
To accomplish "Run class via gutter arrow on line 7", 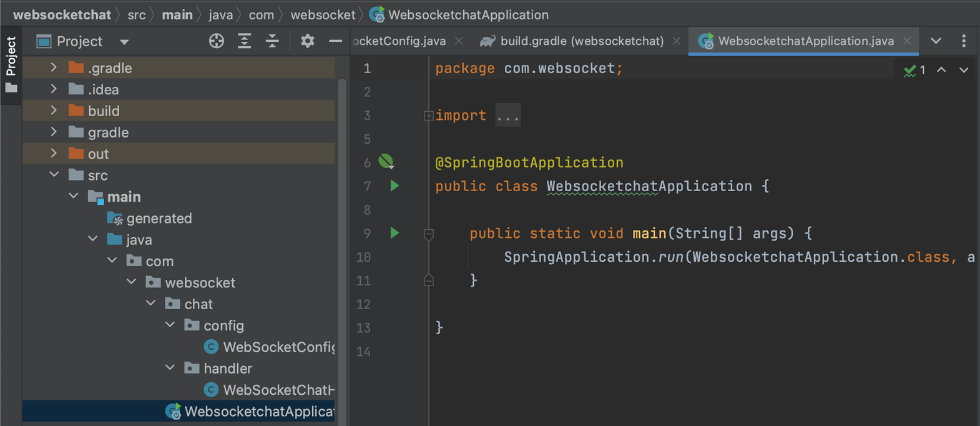I will tap(394, 186).
